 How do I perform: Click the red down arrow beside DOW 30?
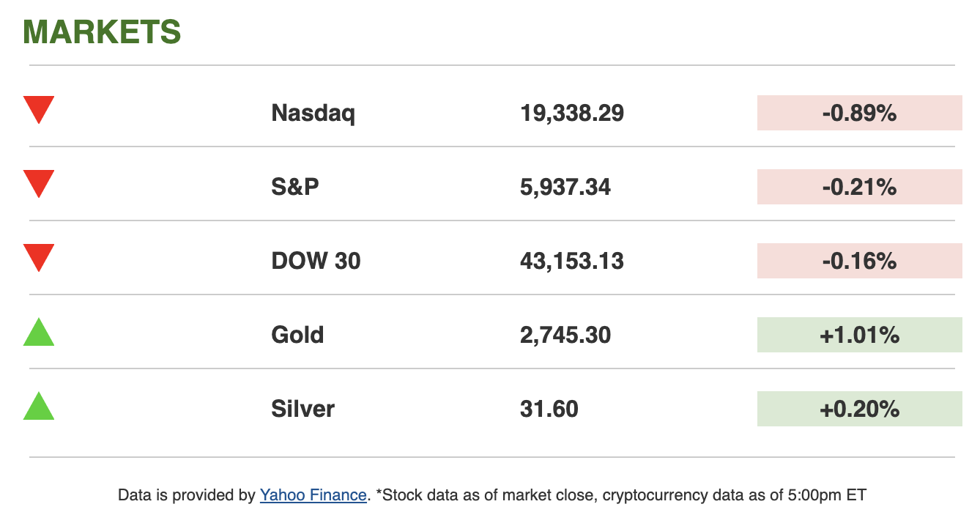point(39,258)
